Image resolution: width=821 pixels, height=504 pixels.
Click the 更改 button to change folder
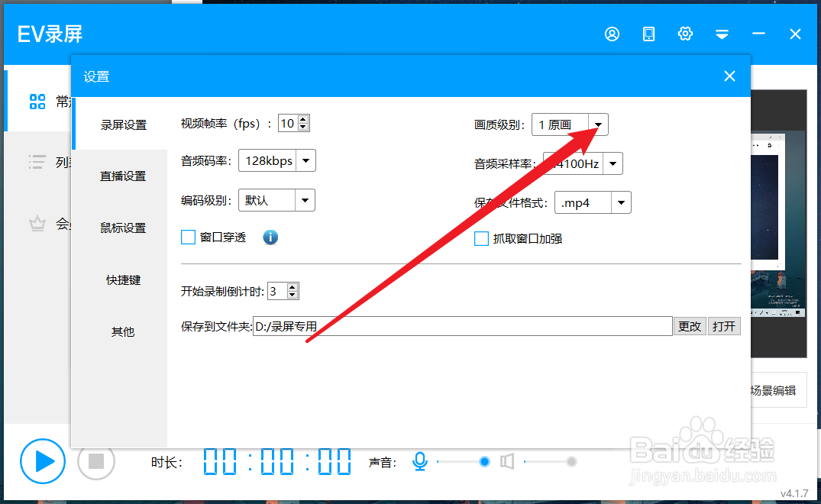[x=690, y=326]
